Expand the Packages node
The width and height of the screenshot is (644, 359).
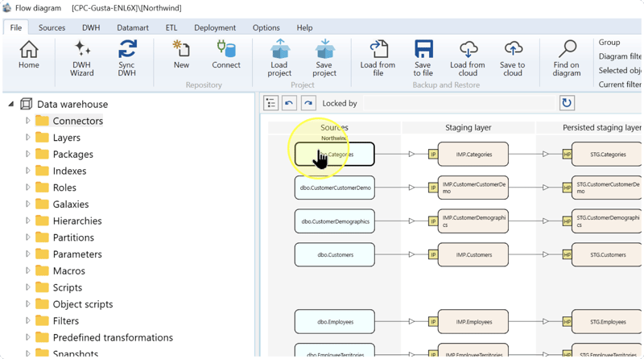pos(27,154)
